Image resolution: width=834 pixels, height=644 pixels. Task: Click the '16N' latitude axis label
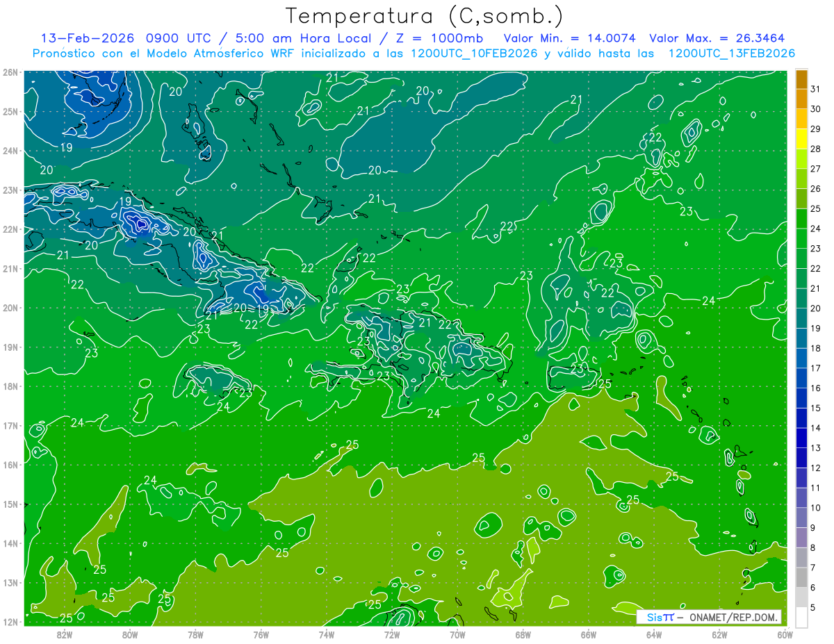click(x=10, y=465)
